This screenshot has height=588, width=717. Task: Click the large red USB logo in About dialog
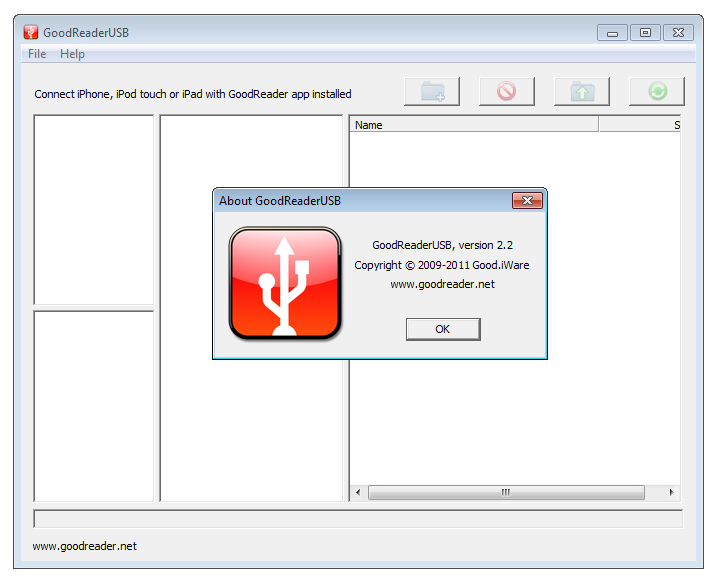pos(285,283)
